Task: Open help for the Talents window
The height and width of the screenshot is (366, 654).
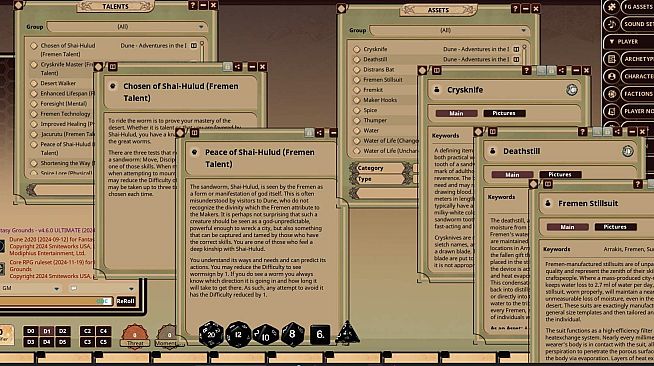Action: click(192, 5)
